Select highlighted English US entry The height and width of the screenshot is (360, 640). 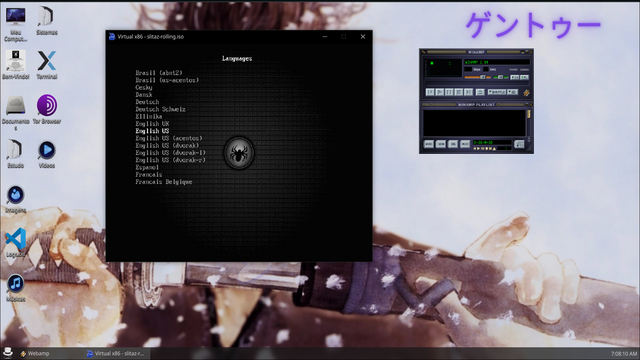(152, 131)
